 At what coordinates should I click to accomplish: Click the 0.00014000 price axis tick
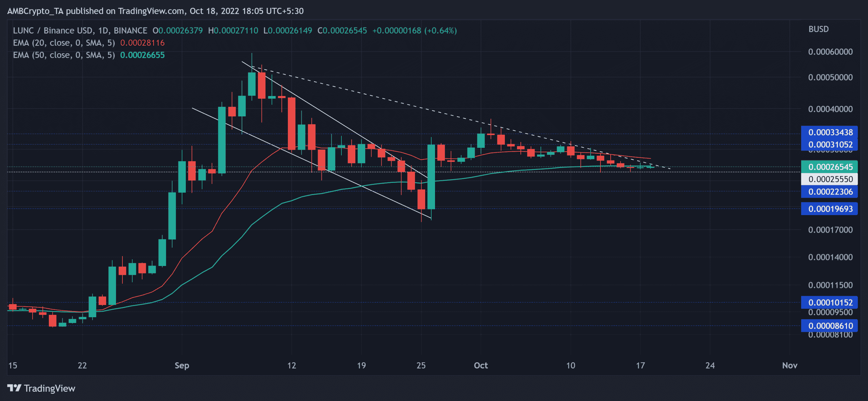click(x=830, y=257)
